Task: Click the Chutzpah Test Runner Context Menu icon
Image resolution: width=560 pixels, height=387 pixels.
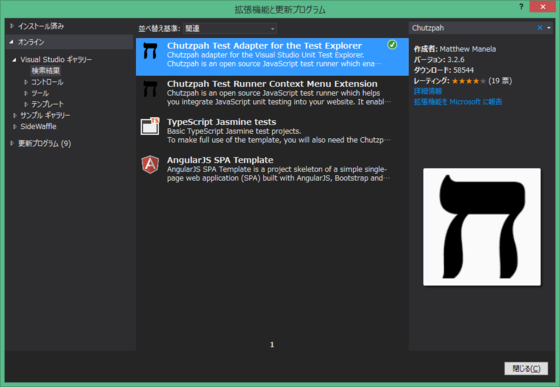Action: pos(150,89)
